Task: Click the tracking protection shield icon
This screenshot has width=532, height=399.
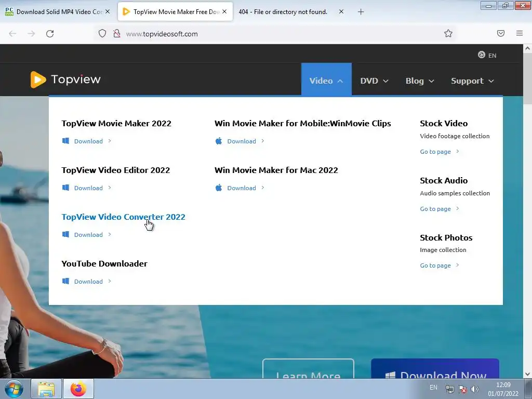Action: (102, 34)
